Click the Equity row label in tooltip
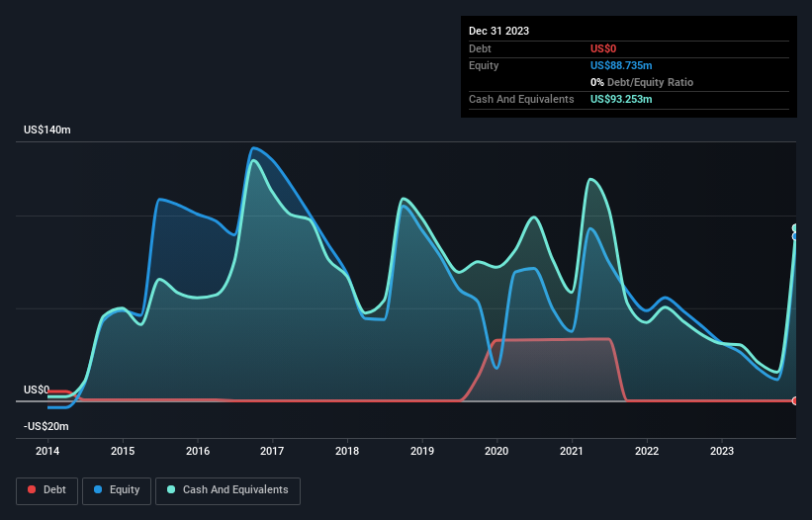Viewport: 812px width, 520px height. pos(484,65)
